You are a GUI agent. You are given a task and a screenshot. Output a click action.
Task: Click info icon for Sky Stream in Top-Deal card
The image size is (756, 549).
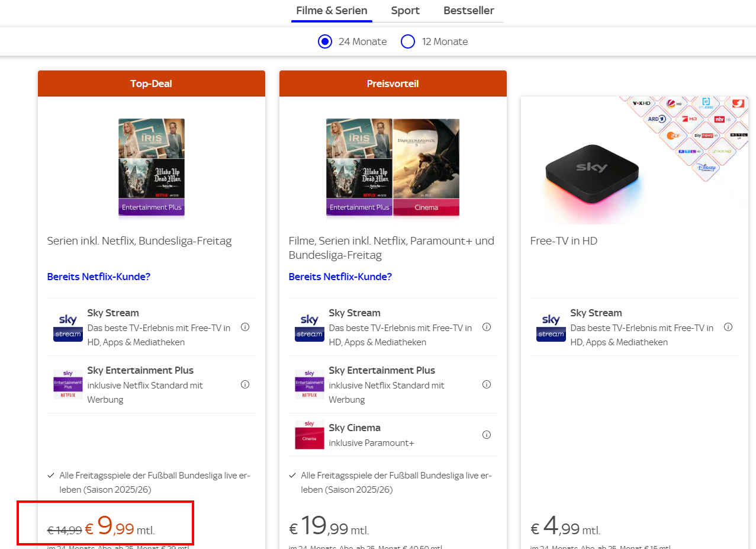point(245,327)
